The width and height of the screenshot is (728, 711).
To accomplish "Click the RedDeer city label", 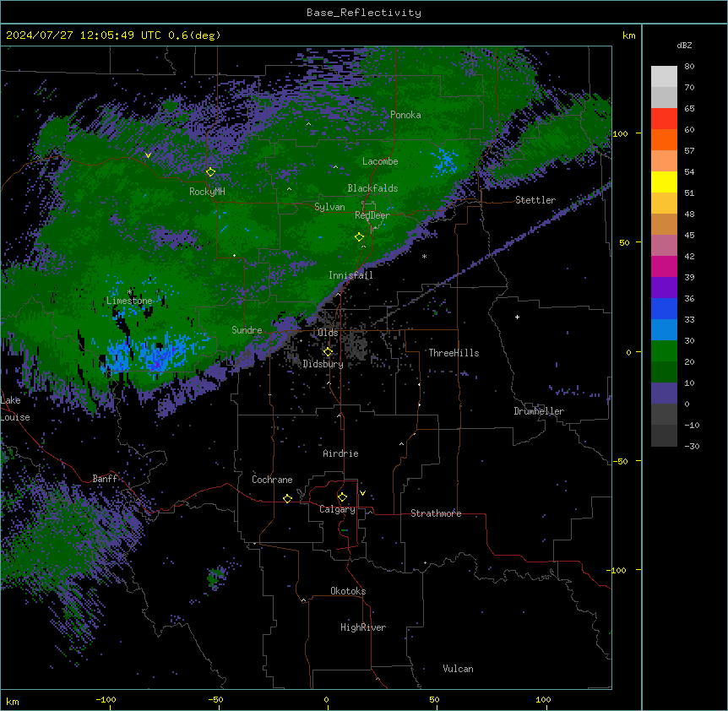I will (x=372, y=215).
